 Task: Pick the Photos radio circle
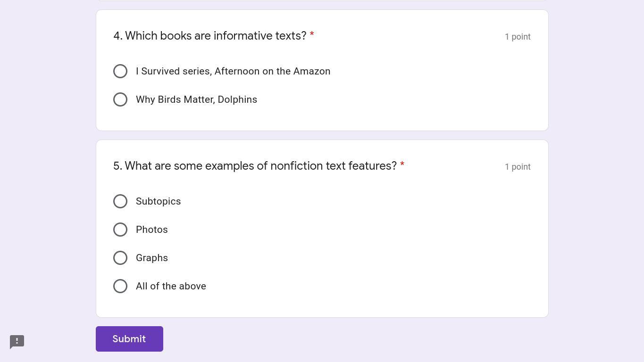tap(120, 230)
